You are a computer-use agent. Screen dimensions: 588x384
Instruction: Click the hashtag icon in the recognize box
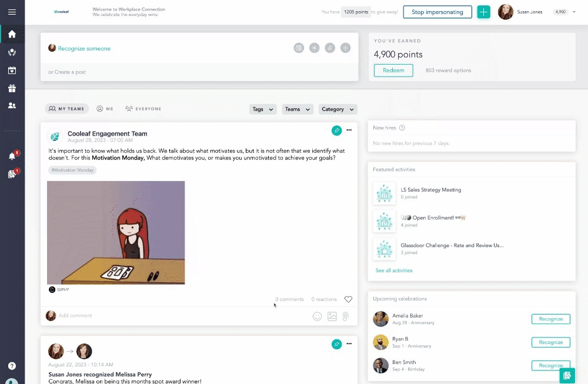tap(330, 48)
